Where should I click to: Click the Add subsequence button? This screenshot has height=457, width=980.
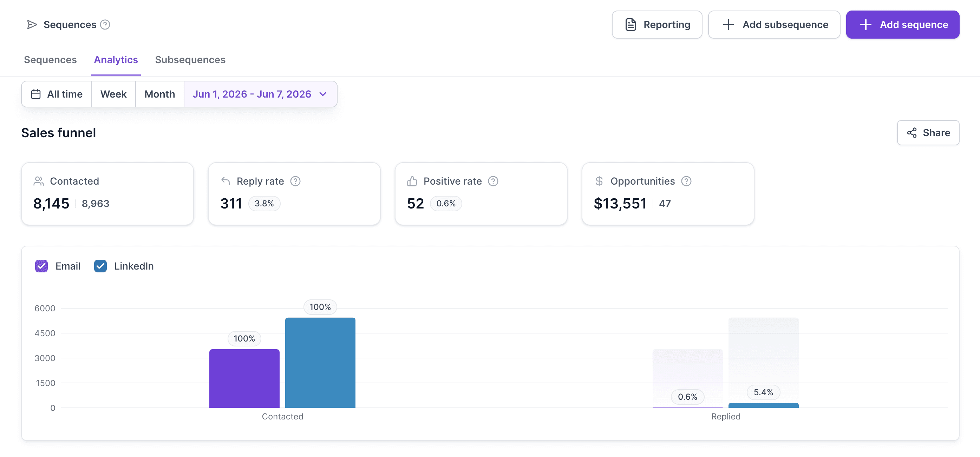774,25
